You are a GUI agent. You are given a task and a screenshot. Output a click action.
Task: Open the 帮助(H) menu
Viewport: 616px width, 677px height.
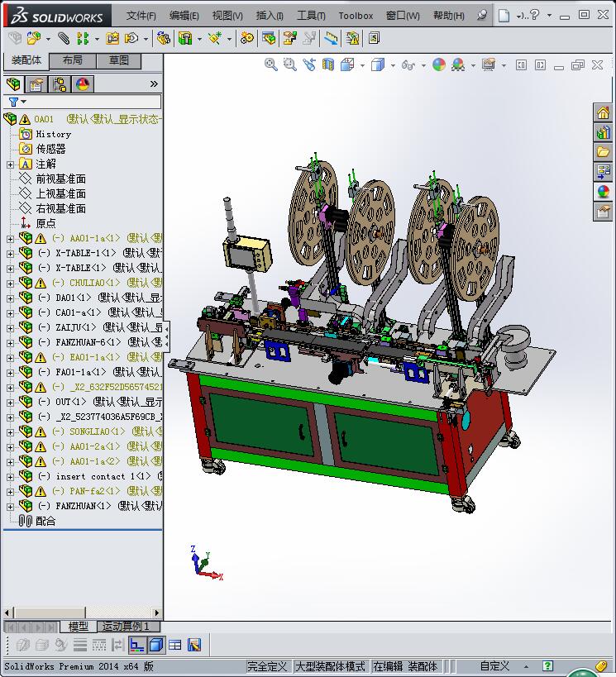tap(449, 16)
